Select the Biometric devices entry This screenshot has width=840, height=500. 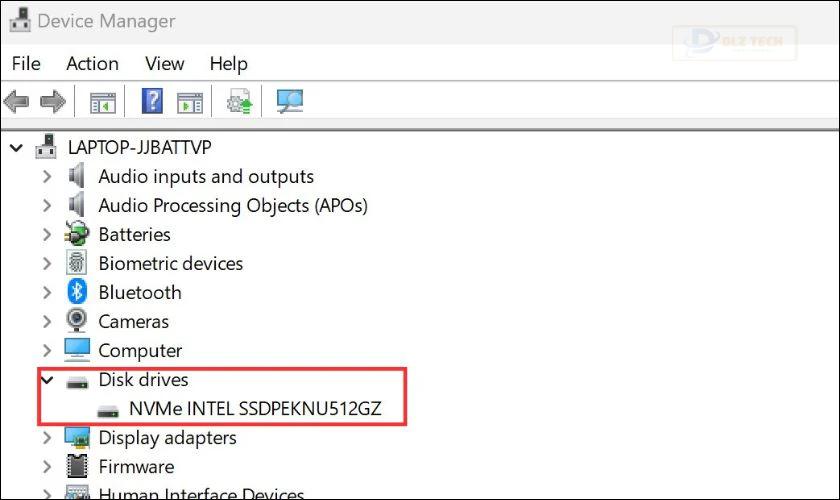point(171,263)
